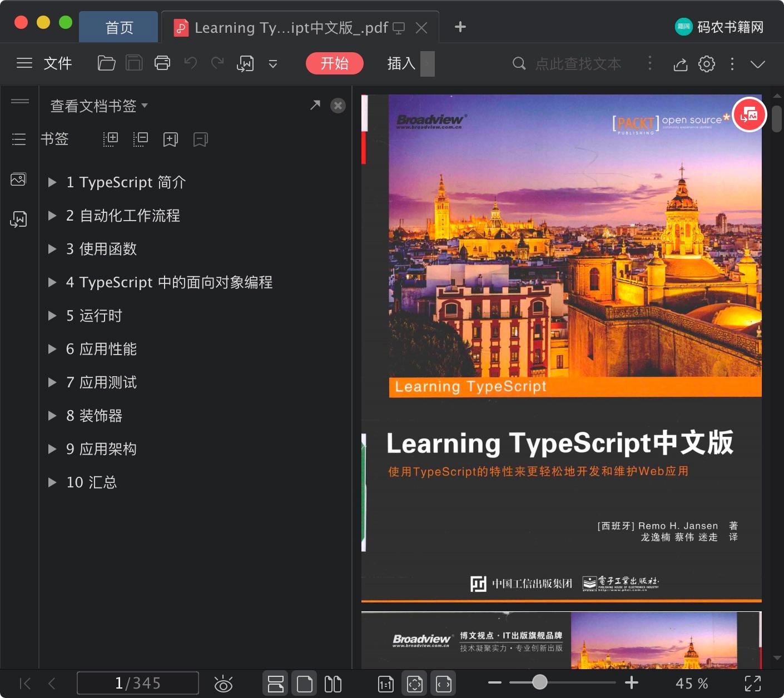Click the collapse sidebar handle icon
Viewport: 784px width, 698px height.
pos(20,101)
